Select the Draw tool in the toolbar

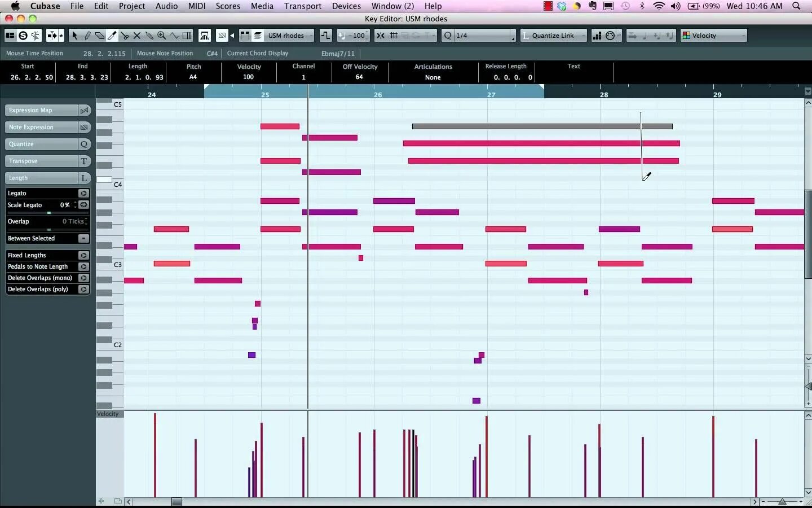(87, 36)
